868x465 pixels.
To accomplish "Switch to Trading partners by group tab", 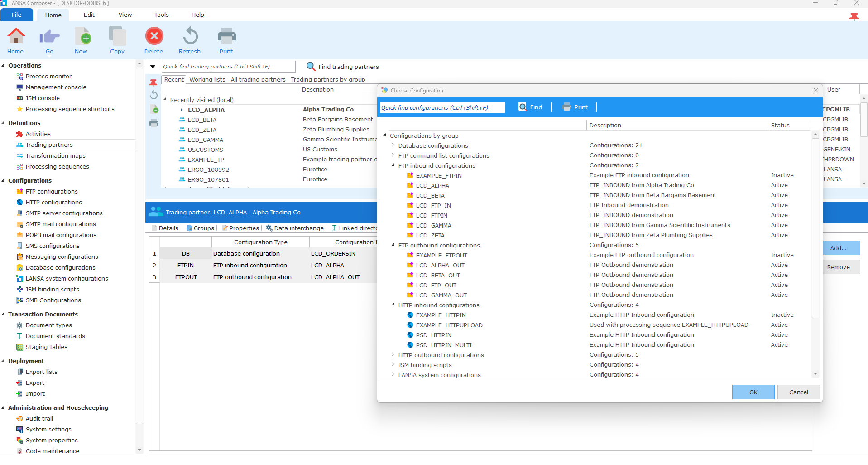I will click(x=328, y=80).
